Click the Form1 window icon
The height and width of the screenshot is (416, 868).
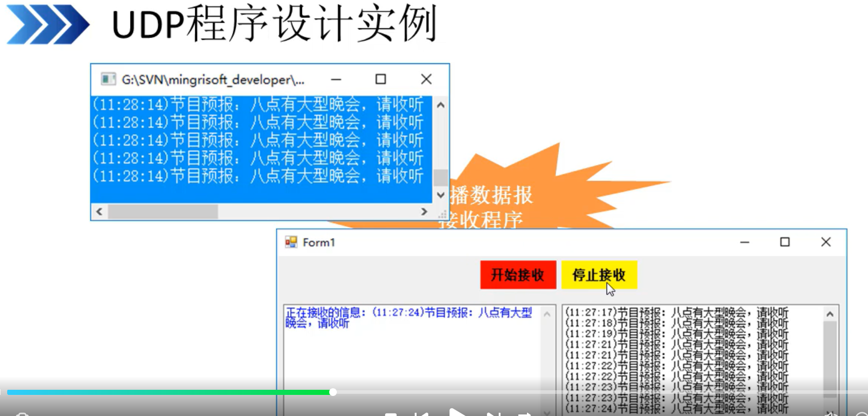coord(291,242)
